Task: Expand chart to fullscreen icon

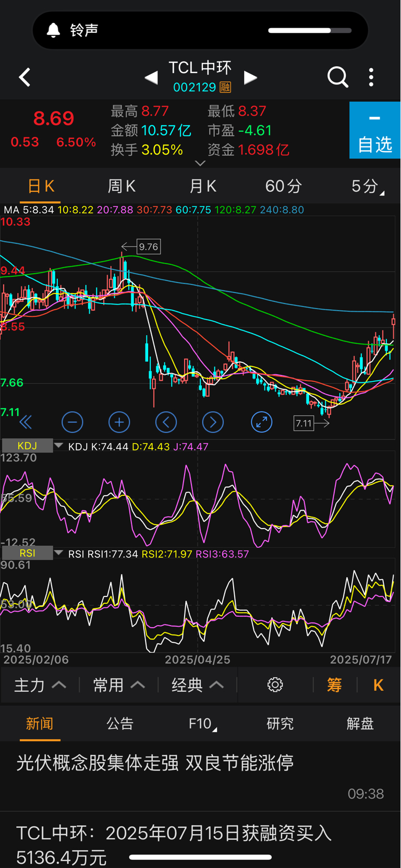Action: coord(261,422)
